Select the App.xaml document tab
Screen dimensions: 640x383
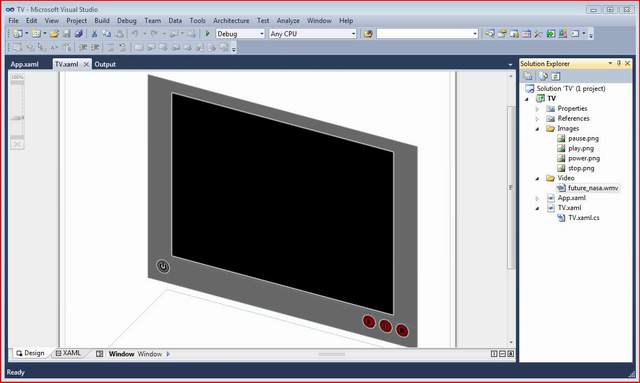pos(24,64)
